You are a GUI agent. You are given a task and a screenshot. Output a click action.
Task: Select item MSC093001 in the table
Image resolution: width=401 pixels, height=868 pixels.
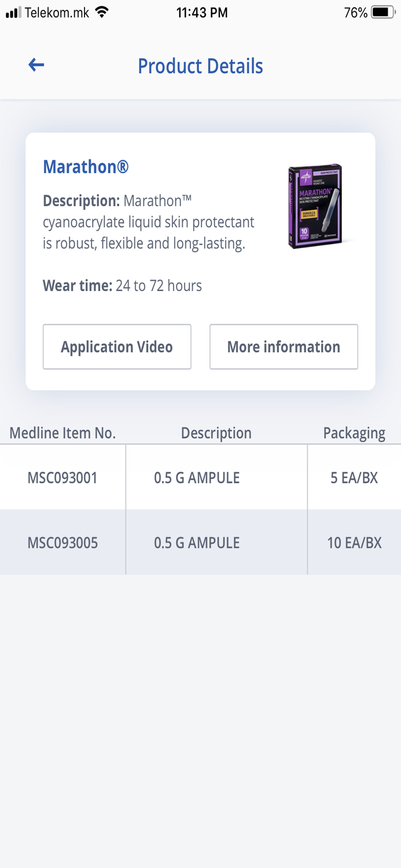tap(61, 477)
